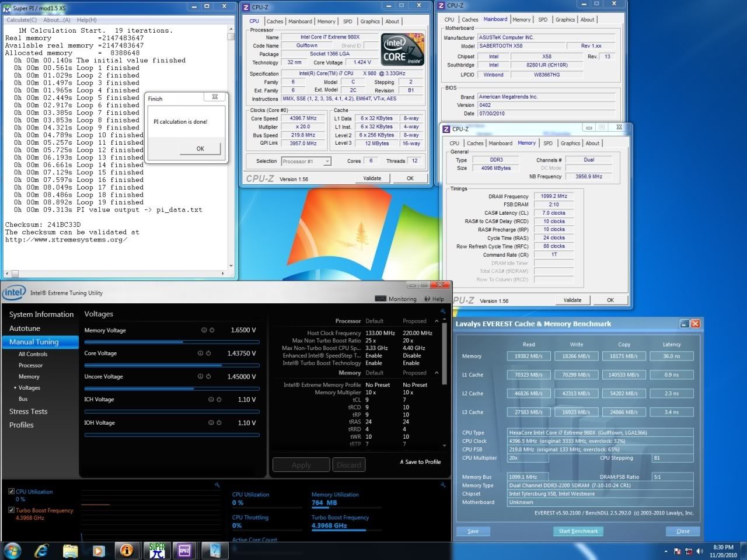
Task: Click the volume speaker icon in tray
Action: pyautogui.click(x=700, y=551)
